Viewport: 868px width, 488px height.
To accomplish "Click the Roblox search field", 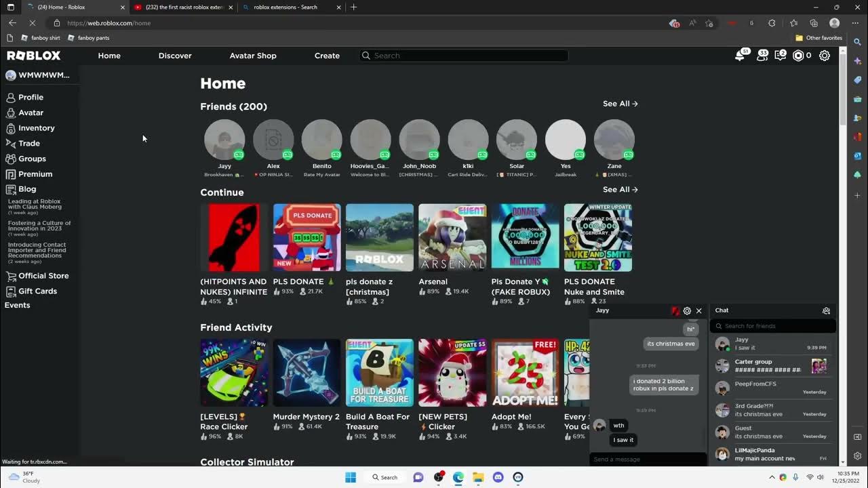I will (x=464, y=56).
